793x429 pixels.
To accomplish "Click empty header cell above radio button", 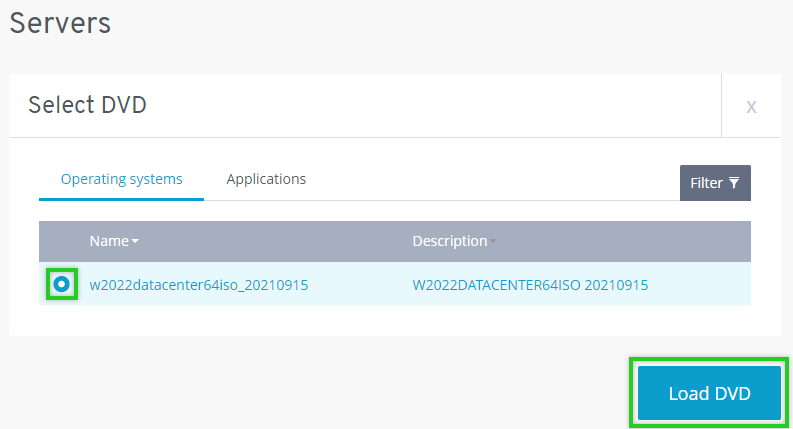I will 62,241.
